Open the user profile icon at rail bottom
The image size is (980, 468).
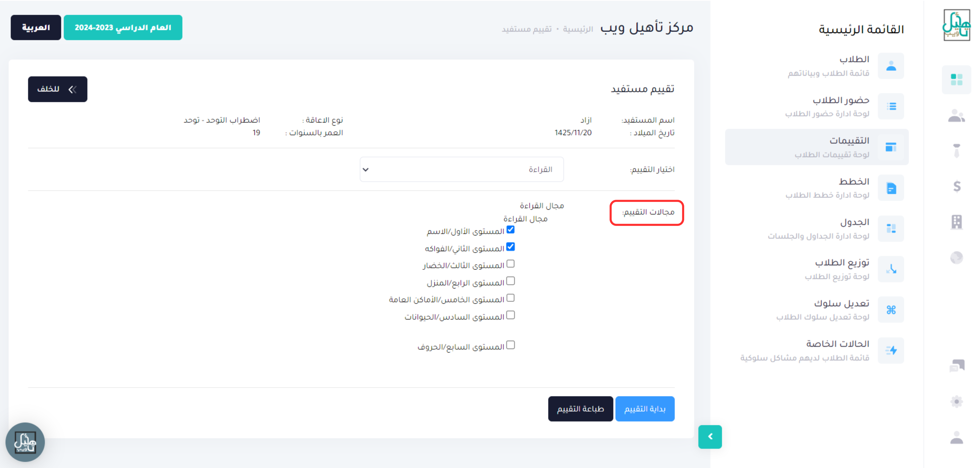tap(956, 437)
